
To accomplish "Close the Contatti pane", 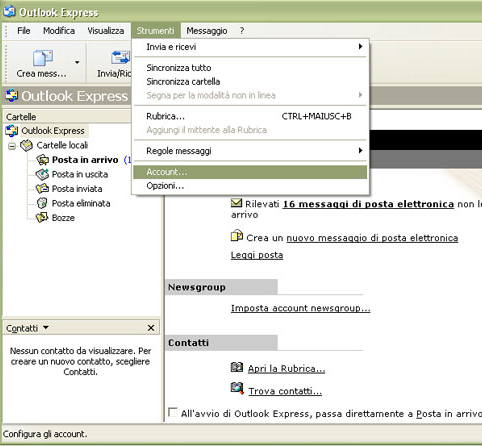I will 151,328.
